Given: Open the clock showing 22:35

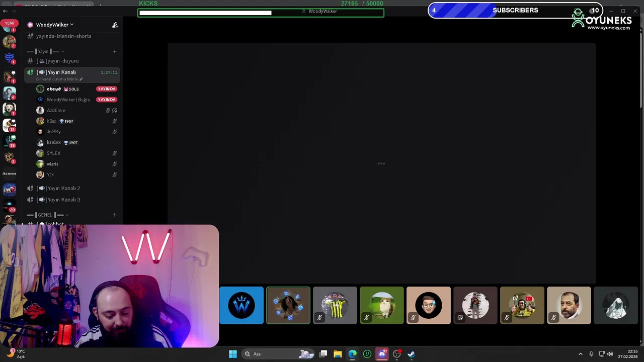Looking at the screenshot, I should 628,354.
